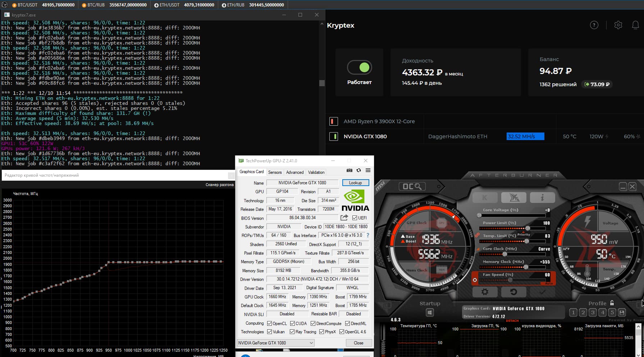Screen dimensions: 644x357
Task: Switch to GPU-Z Sensors tab
Action: (x=275, y=172)
